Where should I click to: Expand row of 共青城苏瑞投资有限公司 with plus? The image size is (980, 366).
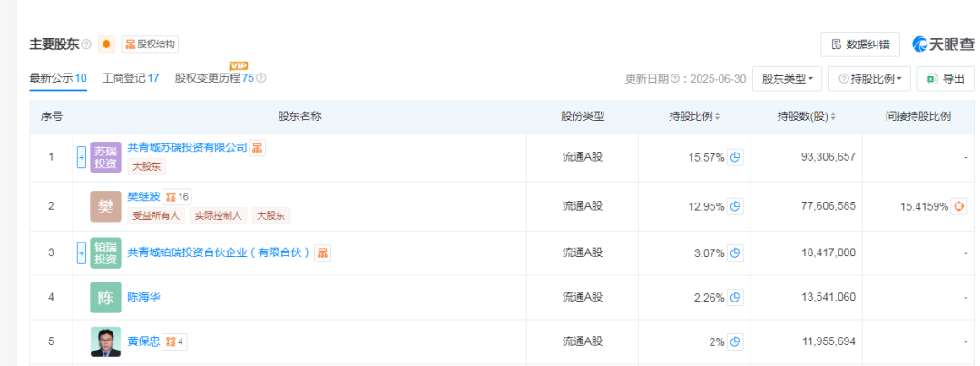pyautogui.click(x=82, y=157)
